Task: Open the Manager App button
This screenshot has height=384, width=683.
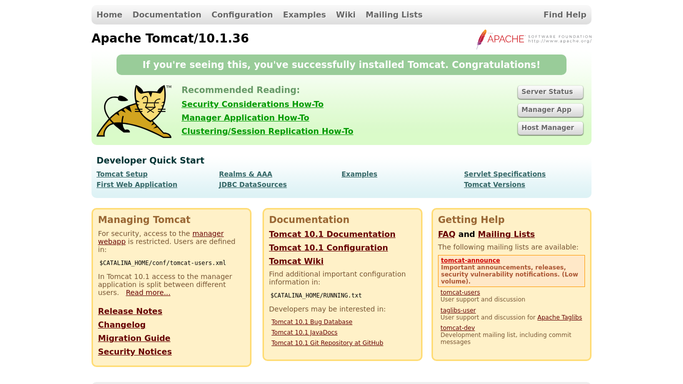Action: tap(550, 110)
